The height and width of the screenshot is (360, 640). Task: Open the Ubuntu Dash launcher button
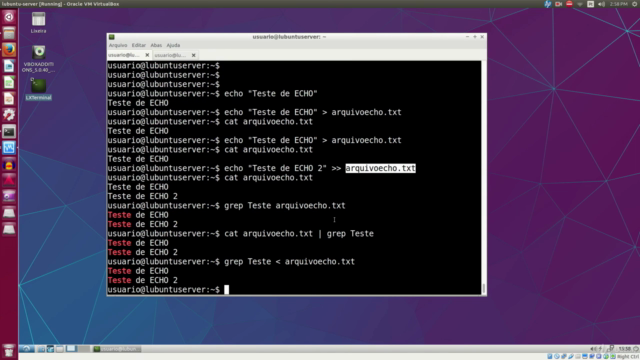point(9,17)
